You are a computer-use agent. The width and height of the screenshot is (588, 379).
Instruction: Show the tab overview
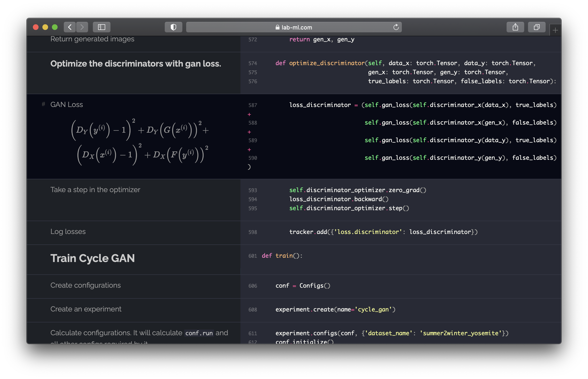537,27
